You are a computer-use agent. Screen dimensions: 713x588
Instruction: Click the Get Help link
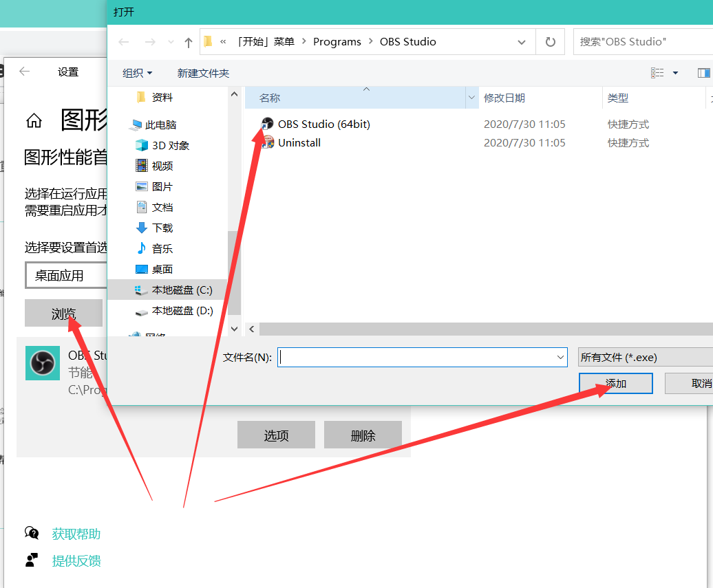point(76,534)
